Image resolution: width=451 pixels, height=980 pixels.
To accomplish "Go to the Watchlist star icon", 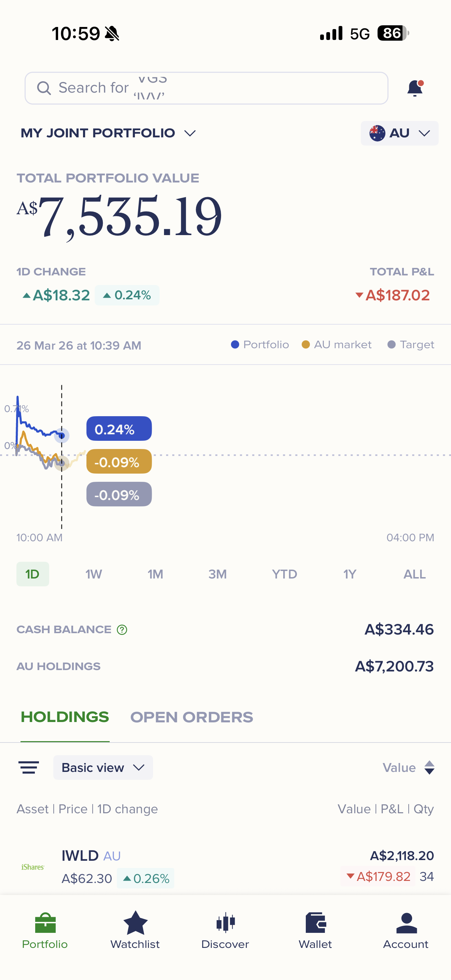I will (135, 923).
